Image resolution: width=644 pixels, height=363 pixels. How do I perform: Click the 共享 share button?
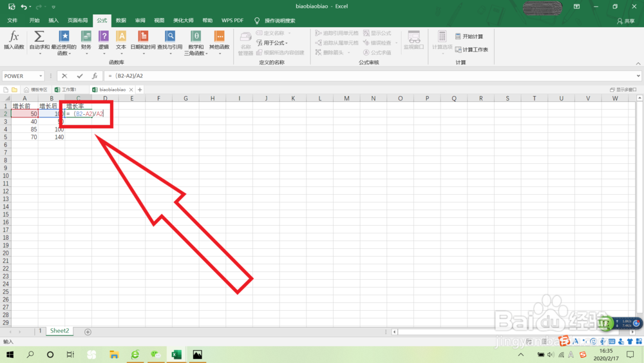(625, 21)
